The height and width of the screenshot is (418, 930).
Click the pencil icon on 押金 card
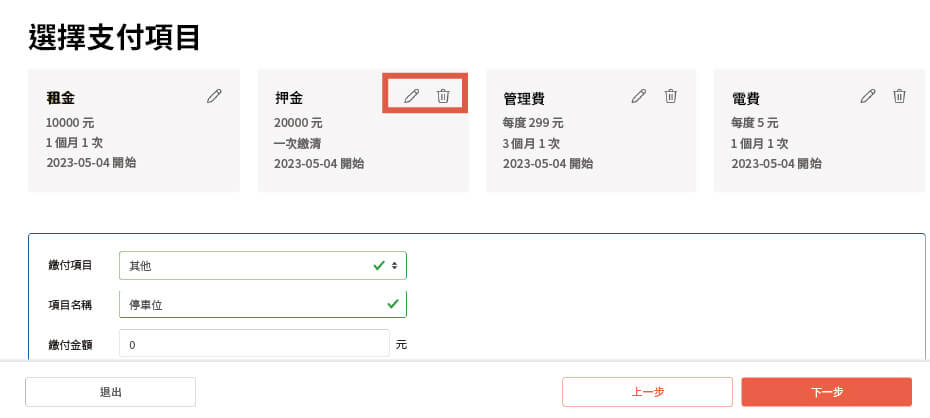point(411,96)
